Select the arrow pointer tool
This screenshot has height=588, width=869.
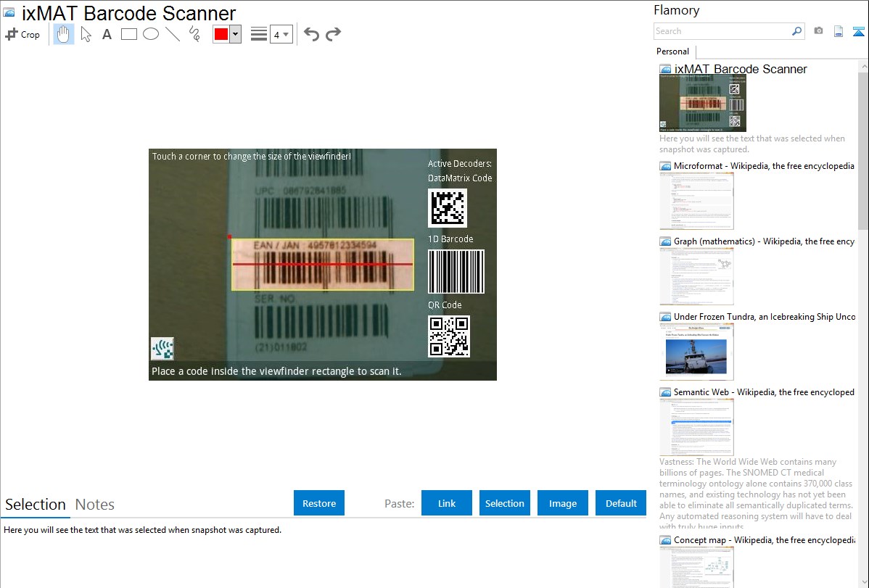(x=86, y=34)
